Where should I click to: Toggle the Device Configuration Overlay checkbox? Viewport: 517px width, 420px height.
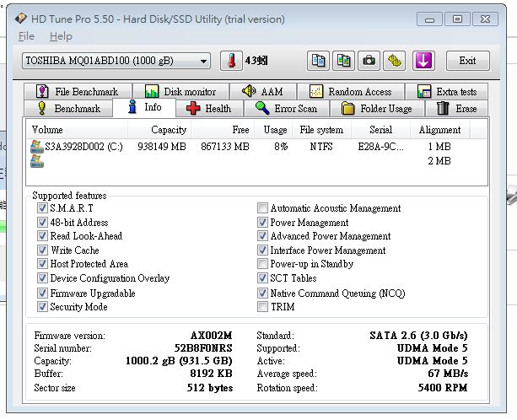(42, 278)
